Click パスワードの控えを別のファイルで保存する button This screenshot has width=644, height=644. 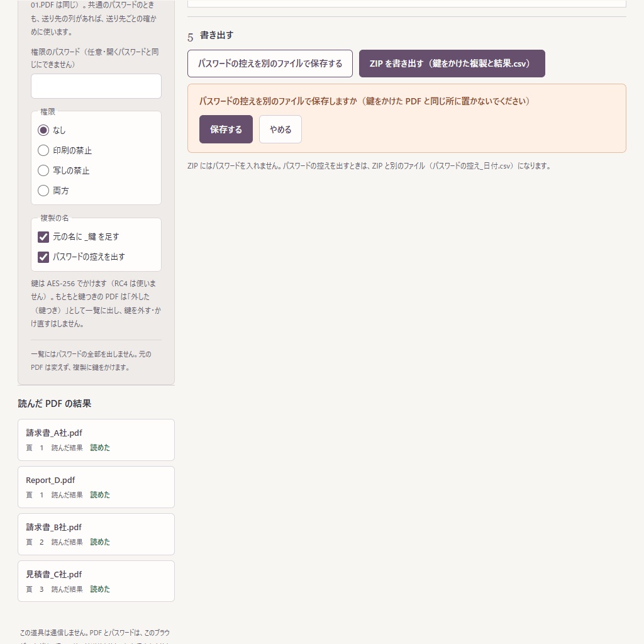tap(270, 64)
